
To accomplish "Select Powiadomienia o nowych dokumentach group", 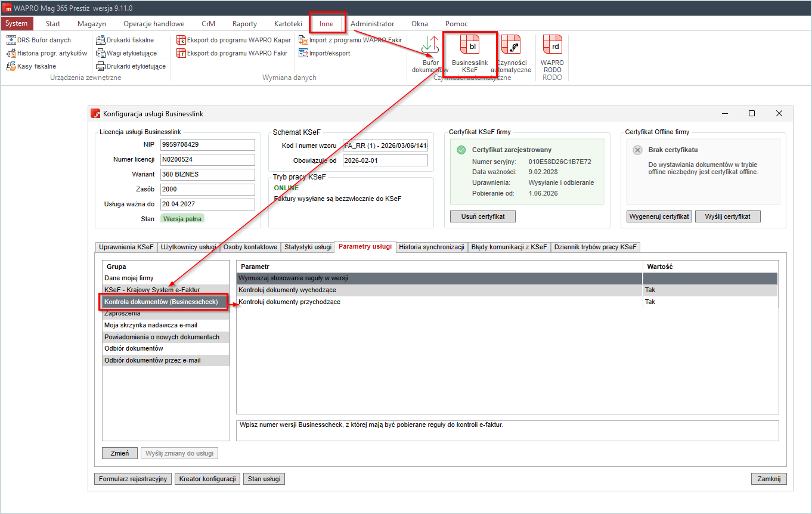I will point(166,337).
